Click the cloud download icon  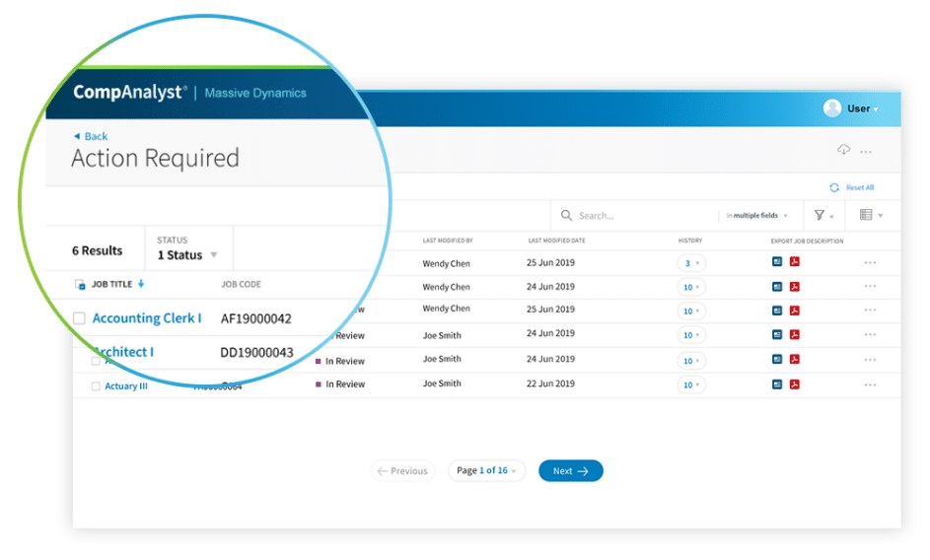[843, 149]
